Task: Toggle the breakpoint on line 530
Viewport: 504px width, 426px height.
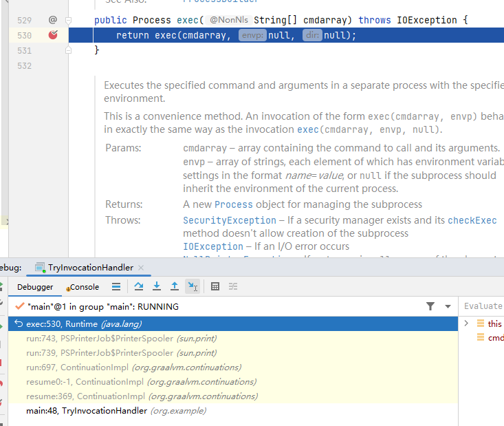Action: [53, 35]
